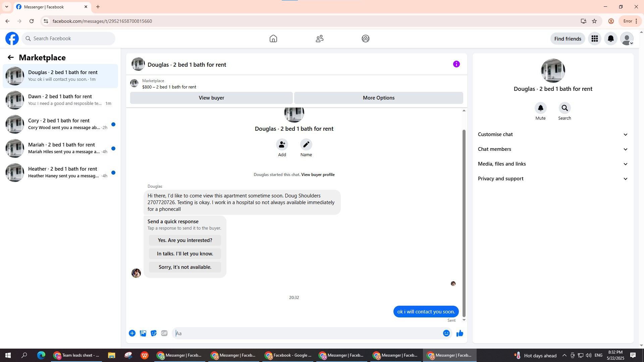This screenshot has height=362, width=644.
Task: Open the notifications bell
Action: pyautogui.click(x=611, y=39)
